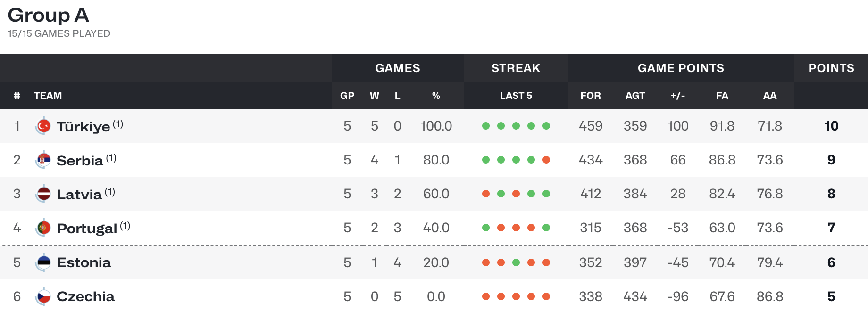Screen dimensions: 868x311
Task: Click Estonia's green win dot in Last 5
Action: click(x=516, y=262)
